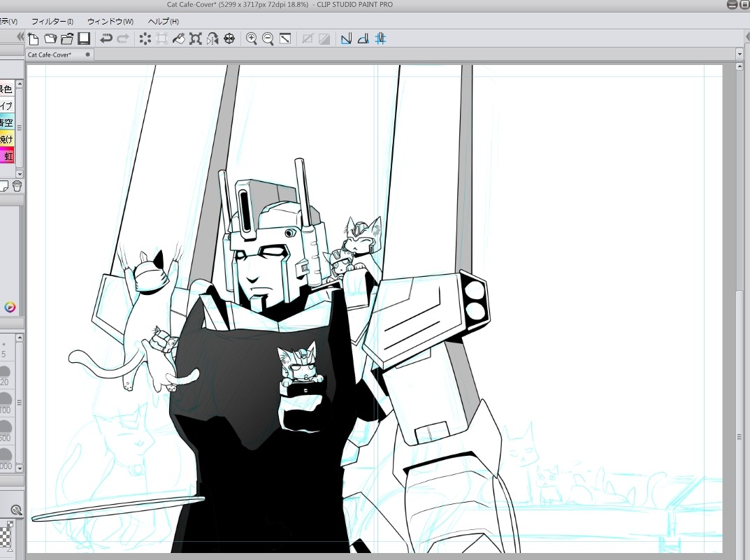This screenshot has width=750, height=560.
Task: Click the second greyed selection icon
Action: (x=324, y=38)
